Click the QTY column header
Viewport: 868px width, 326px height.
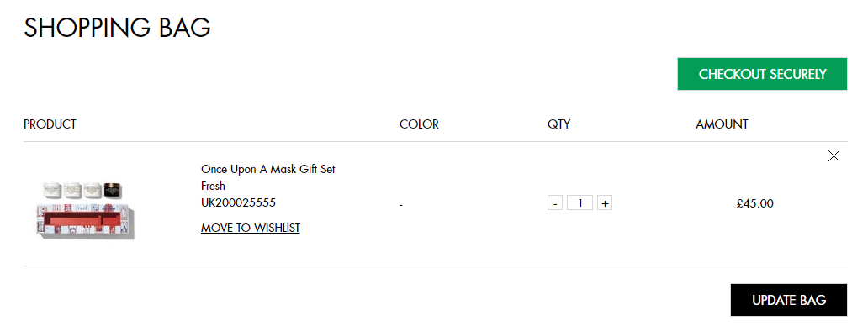[x=559, y=124]
